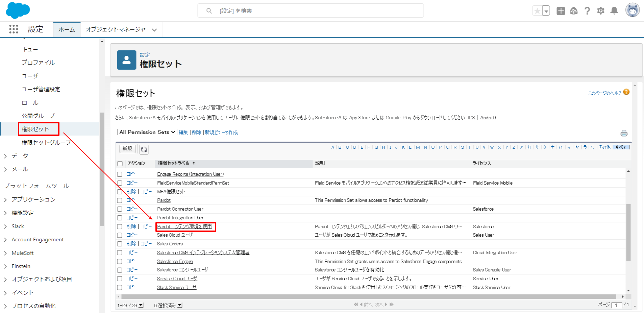Click the refresh list button
This screenshot has height=313, width=644.
[x=144, y=149]
